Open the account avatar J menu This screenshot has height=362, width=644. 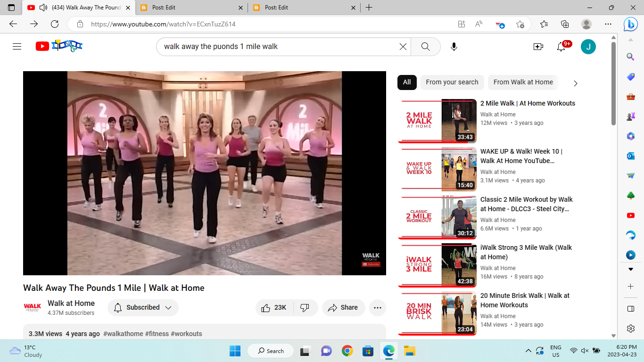[588, 46]
